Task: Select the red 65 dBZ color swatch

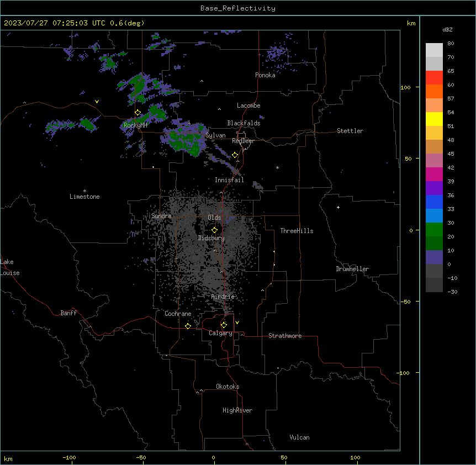Action: [x=434, y=77]
